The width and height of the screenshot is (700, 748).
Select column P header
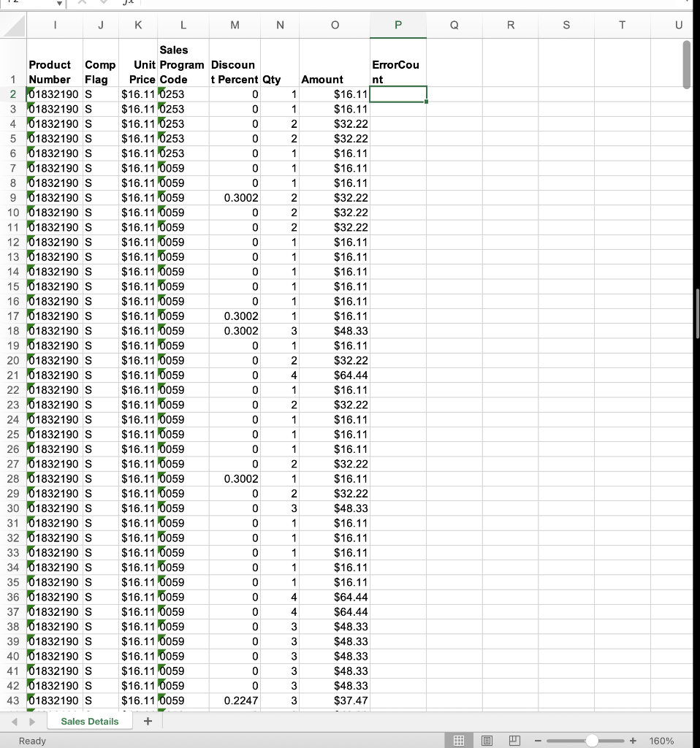coord(397,25)
